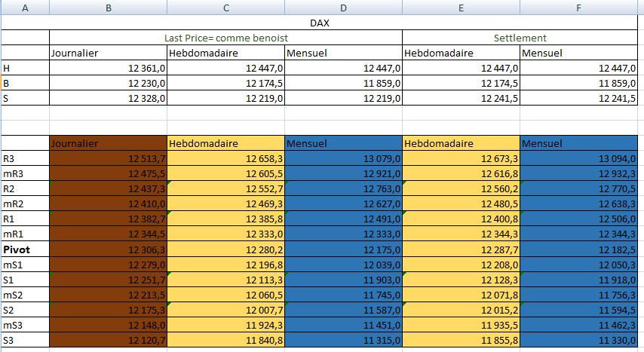Select the mS3 row label

click(x=25, y=326)
